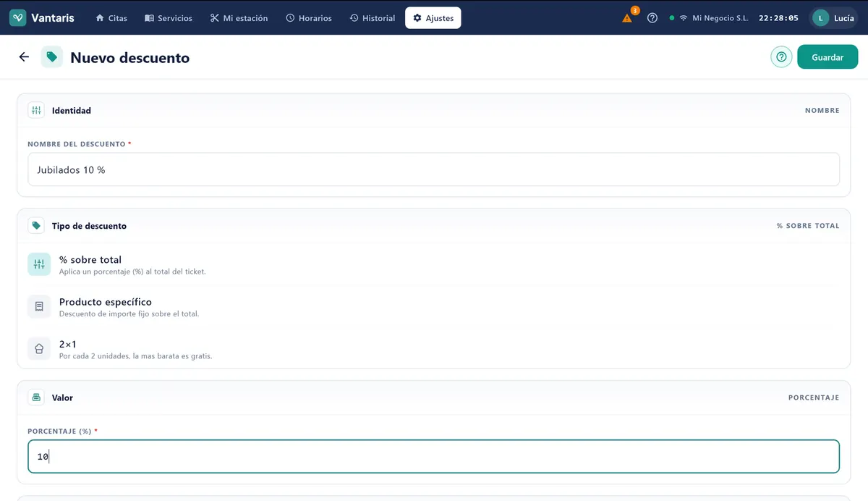
Task: Click the Mi Negocio S.L. business name
Action: 720,18
